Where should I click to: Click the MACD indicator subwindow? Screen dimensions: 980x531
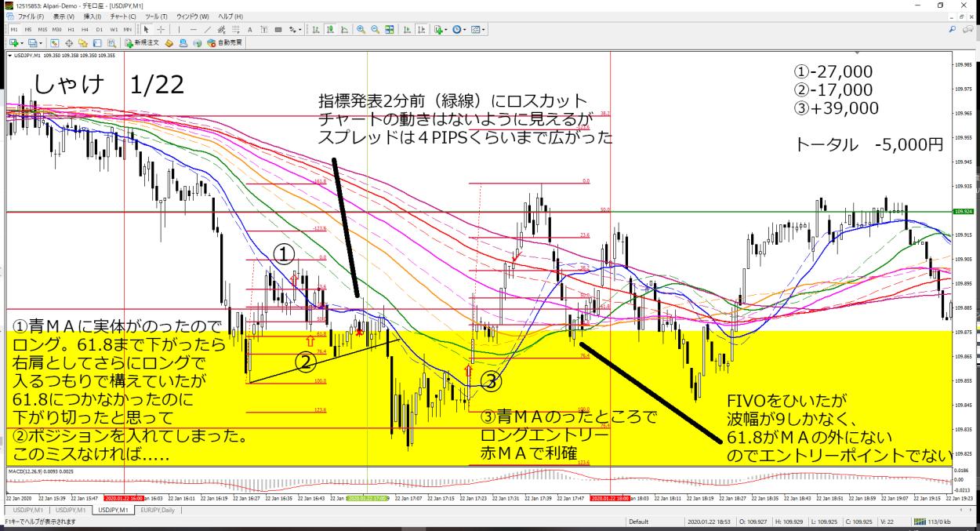[470, 480]
